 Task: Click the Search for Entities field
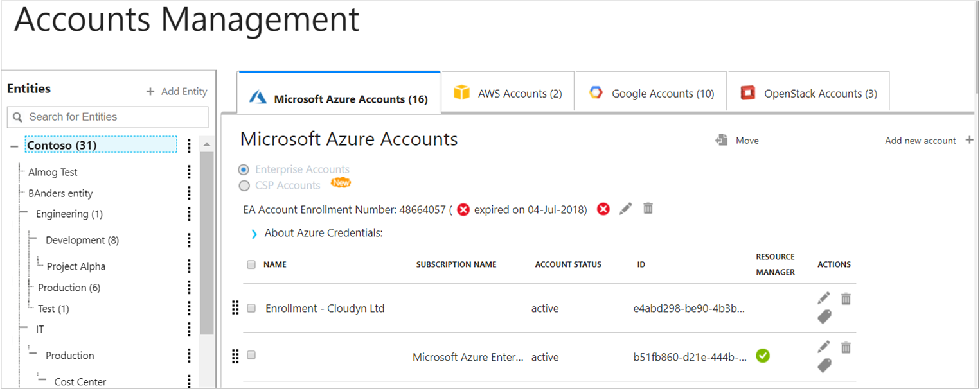(x=108, y=117)
